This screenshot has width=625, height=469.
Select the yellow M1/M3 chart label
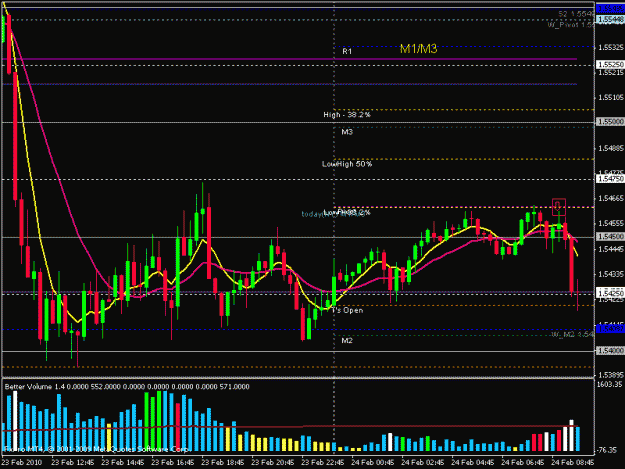tap(419, 49)
